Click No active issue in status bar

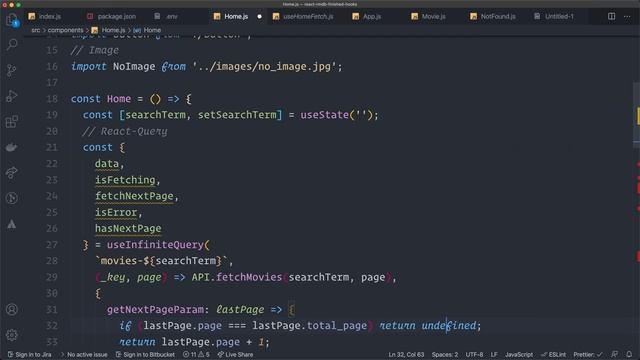[84, 354]
